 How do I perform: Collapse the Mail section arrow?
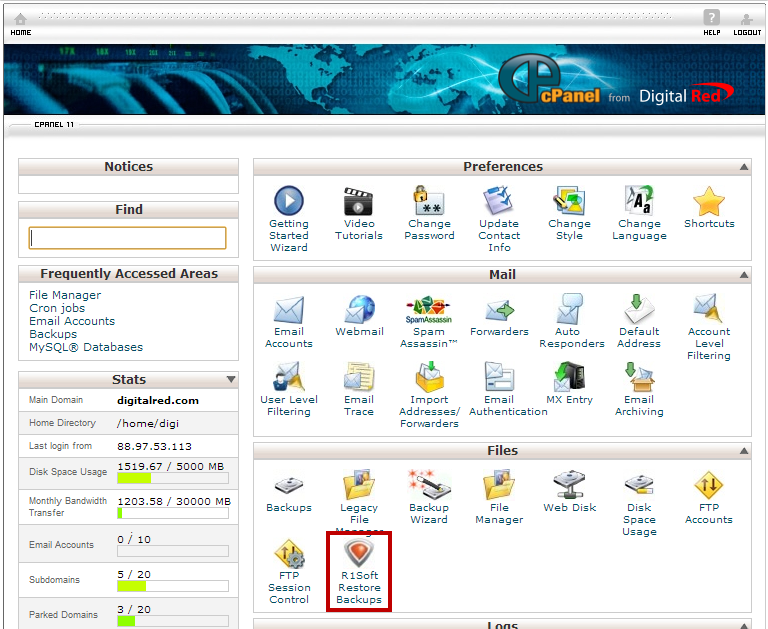tap(744, 275)
